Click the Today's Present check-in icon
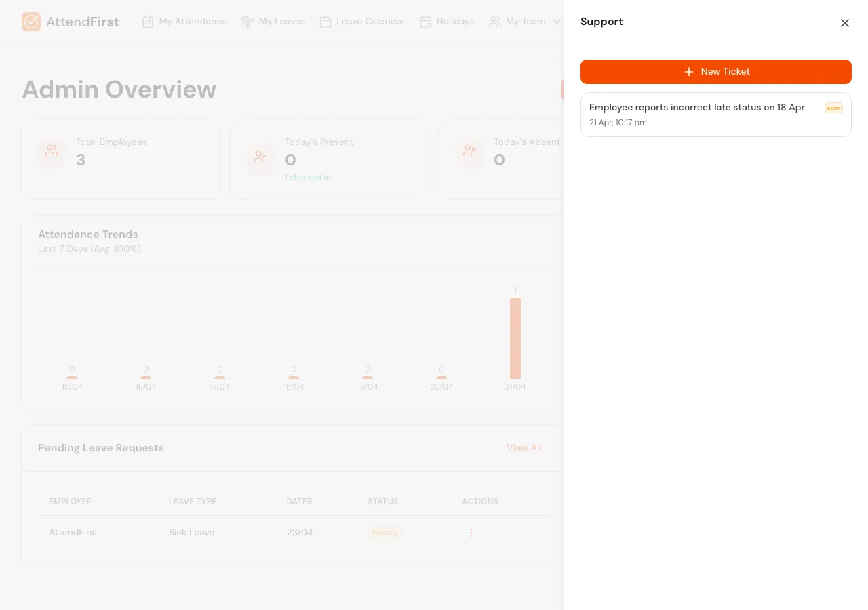The height and width of the screenshot is (610, 868). tap(260, 156)
